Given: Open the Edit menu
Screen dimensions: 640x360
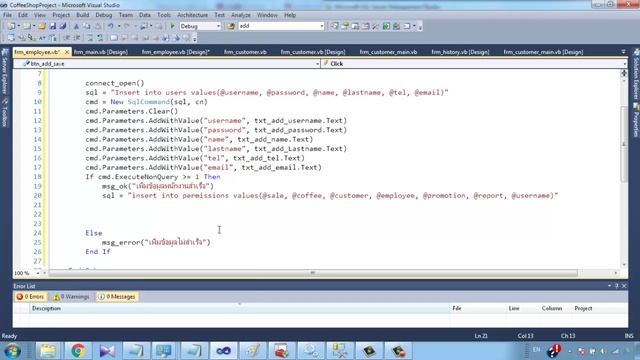Looking at the screenshot, I should pyautogui.click(x=23, y=15).
